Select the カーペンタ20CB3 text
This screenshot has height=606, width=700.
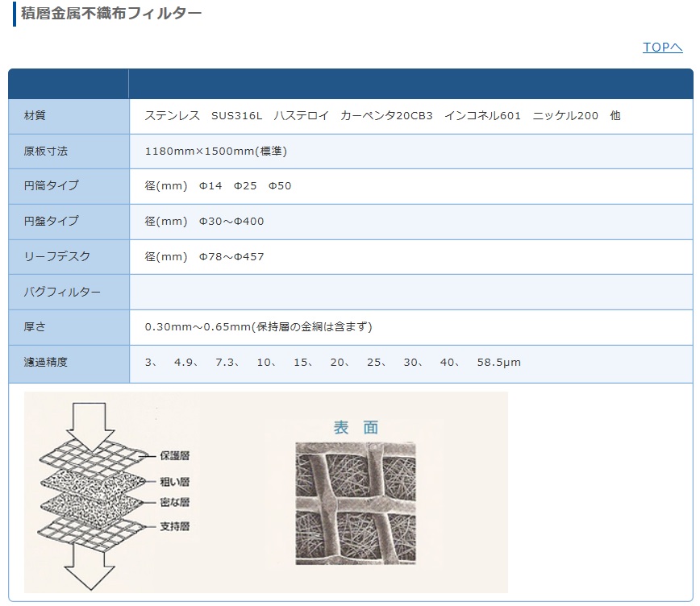tap(386, 115)
